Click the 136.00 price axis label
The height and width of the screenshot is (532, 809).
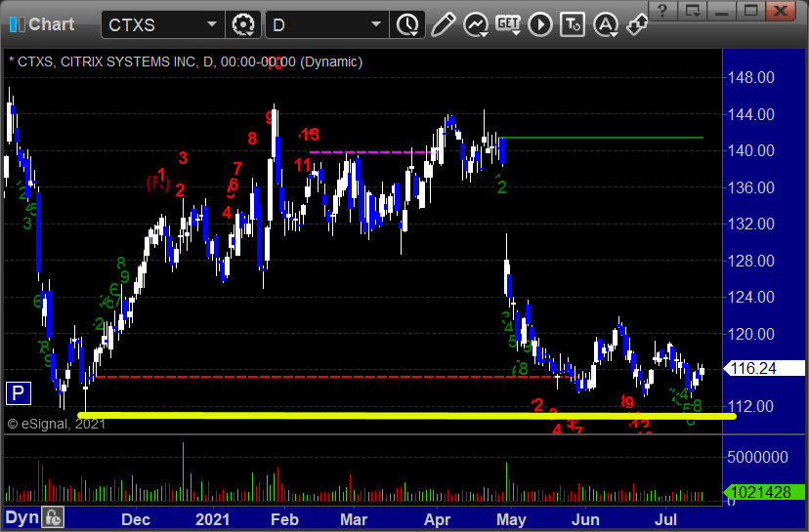(750, 187)
